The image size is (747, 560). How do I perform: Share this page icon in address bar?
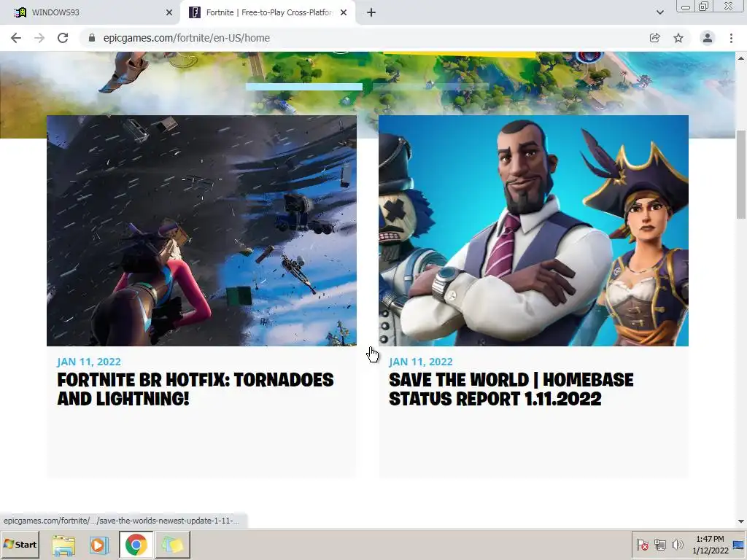[x=655, y=38]
